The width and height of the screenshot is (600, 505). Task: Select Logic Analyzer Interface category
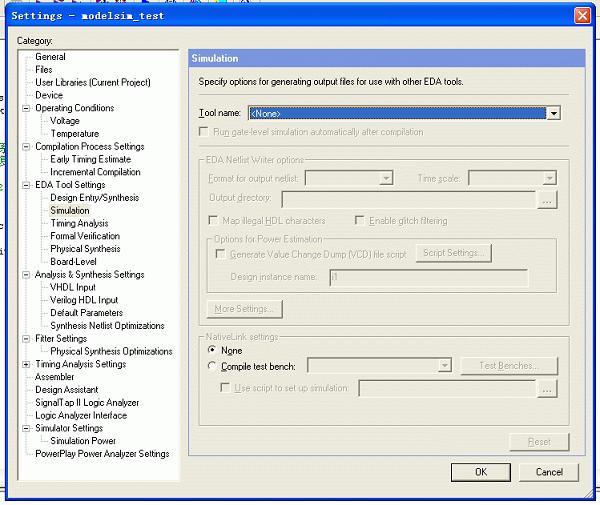(81, 415)
